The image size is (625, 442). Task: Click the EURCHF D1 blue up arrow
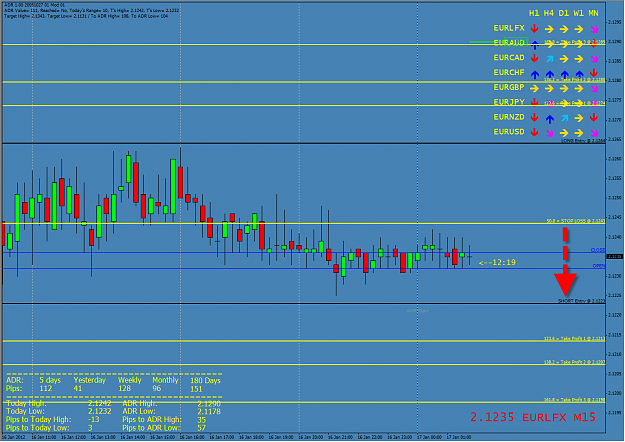[x=564, y=75]
